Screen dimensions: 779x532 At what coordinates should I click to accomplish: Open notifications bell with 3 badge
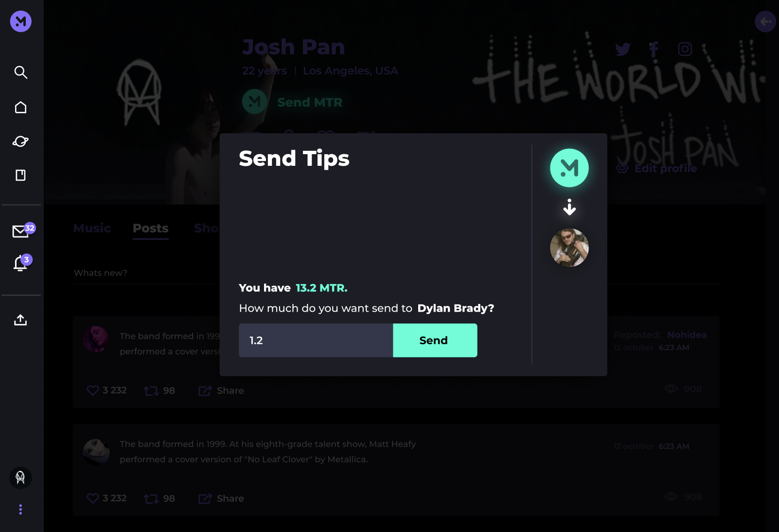[22, 263]
